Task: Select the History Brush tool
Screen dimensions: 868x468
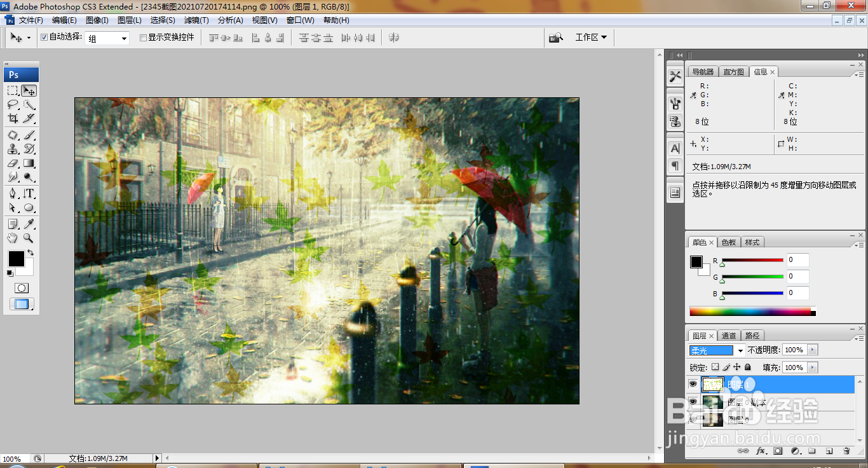Action: click(x=29, y=149)
